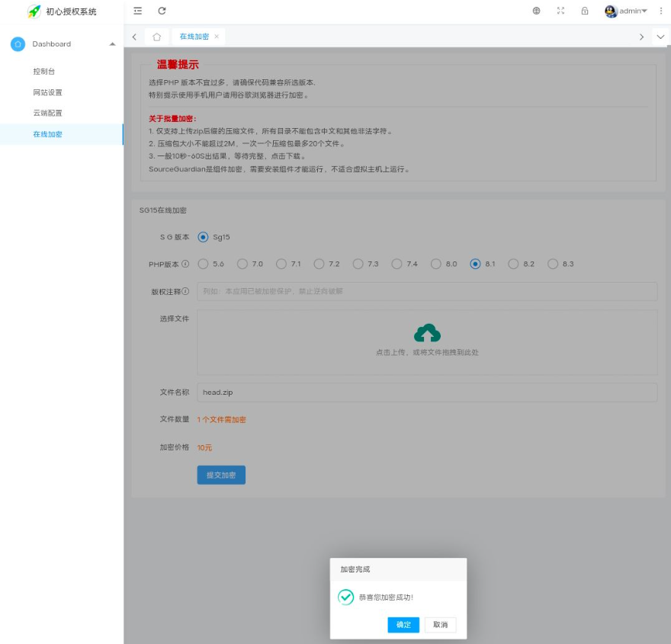Click the file upload drop area text
Screen dimensions: 671x644
427,352
